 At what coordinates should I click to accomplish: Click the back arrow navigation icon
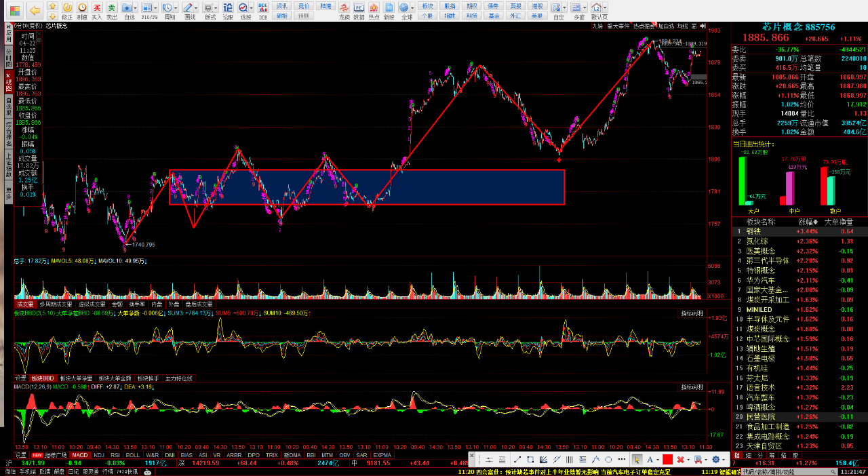click(x=34, y=9)
